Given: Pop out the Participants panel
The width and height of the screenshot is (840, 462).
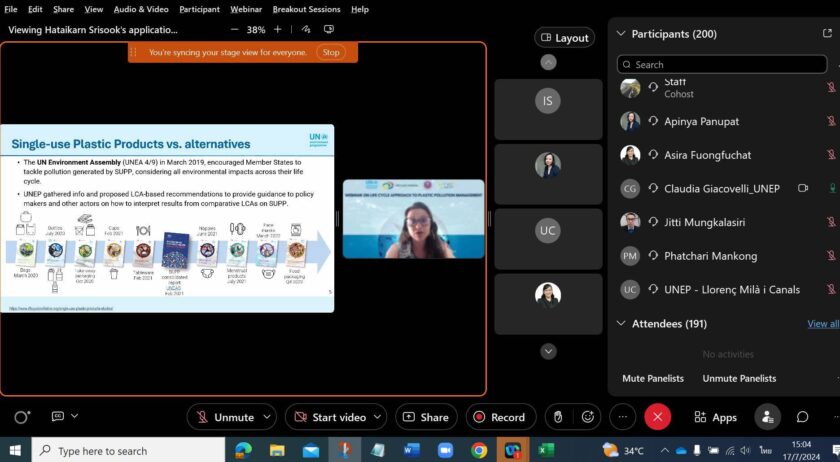Looking at the screenshot, I should pos(826,34).
